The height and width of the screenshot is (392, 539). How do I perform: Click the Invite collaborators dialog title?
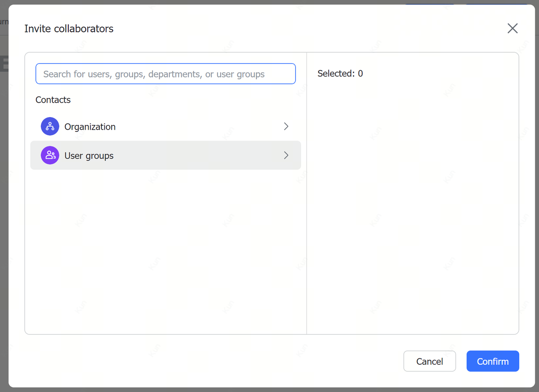point(69,29)
